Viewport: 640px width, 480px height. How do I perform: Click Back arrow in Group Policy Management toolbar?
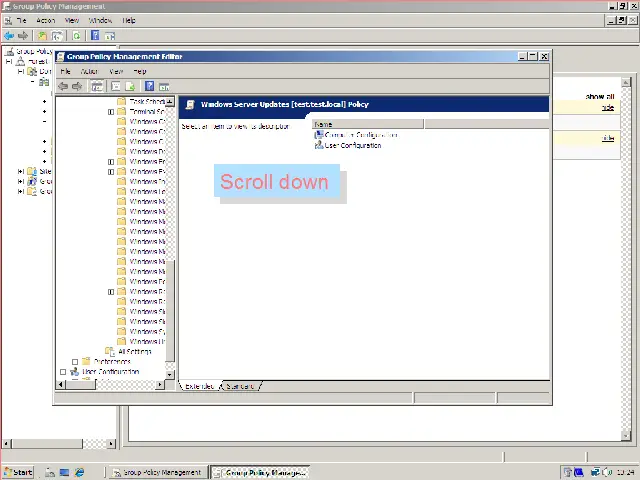coord(9,36)
